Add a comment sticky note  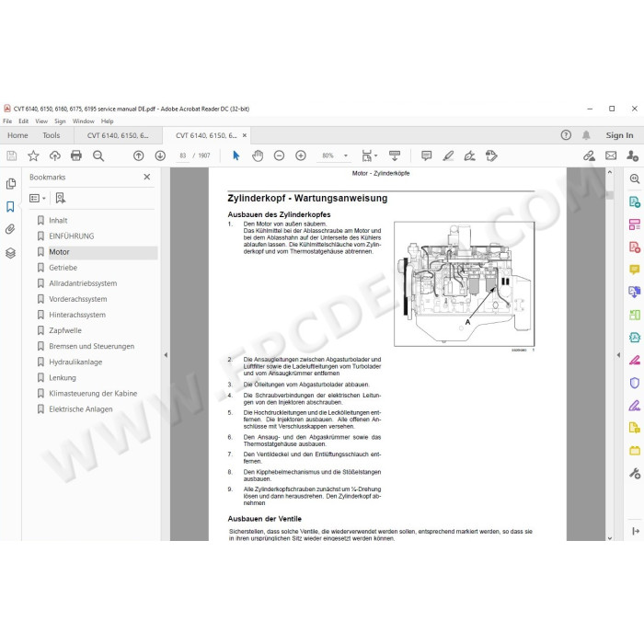coord(426,155)
